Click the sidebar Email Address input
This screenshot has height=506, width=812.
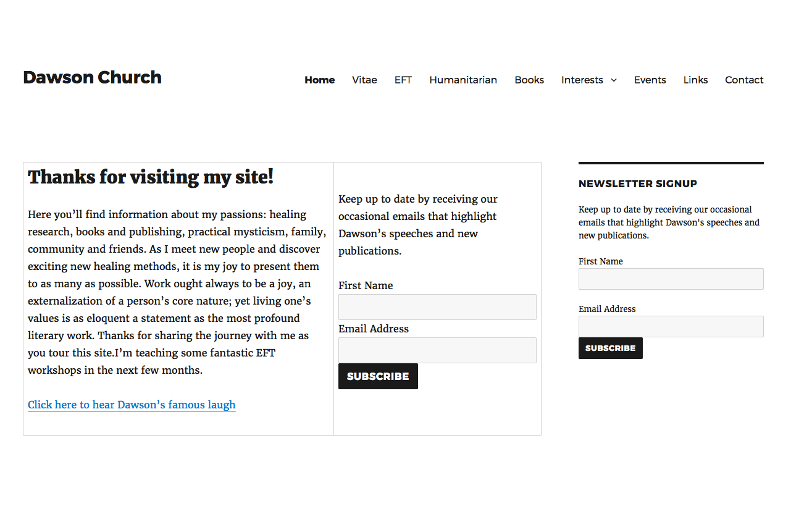[x=671, y=327]
